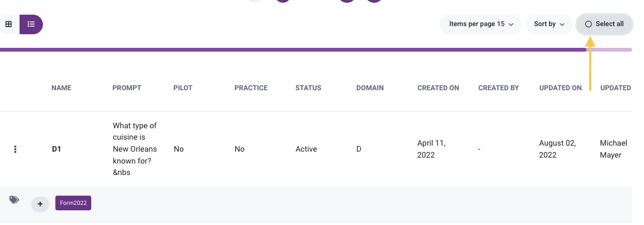The width and height of the screenshot is (644, 225).
Task: Click the CREATED ON column header
Action: (x=438, y=88)
